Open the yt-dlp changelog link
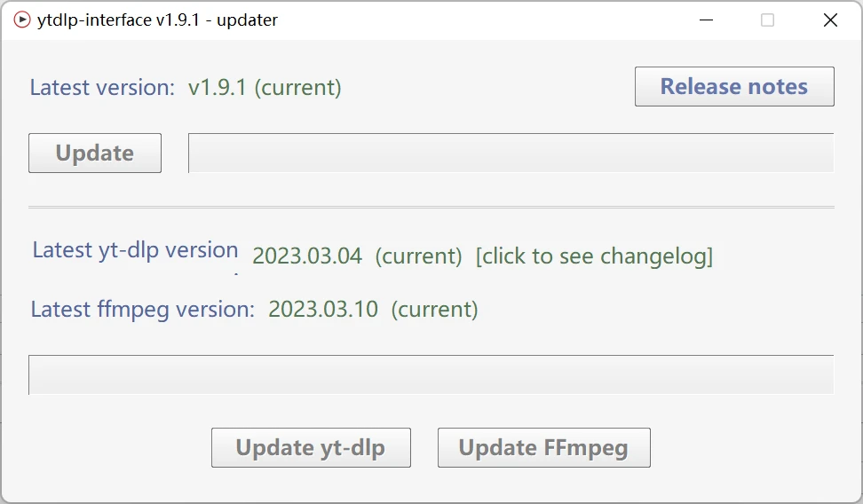 coord(594,256)
